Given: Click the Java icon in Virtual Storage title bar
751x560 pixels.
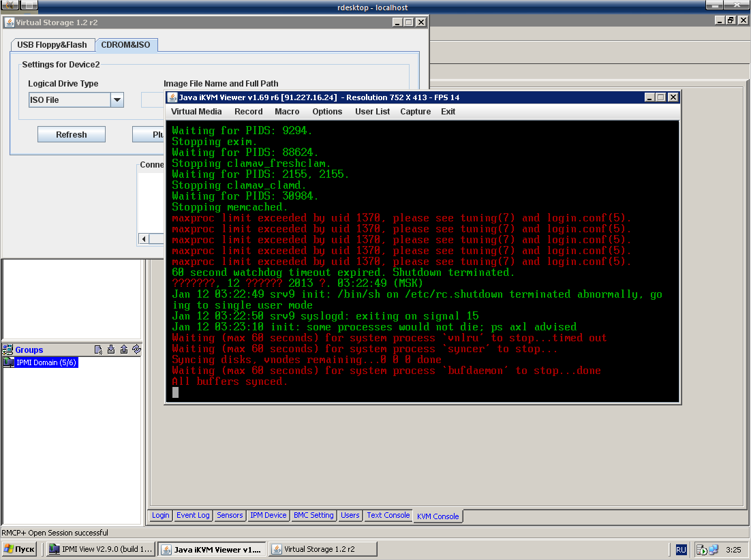Looking at the screenshot, I should click(10, 22).
